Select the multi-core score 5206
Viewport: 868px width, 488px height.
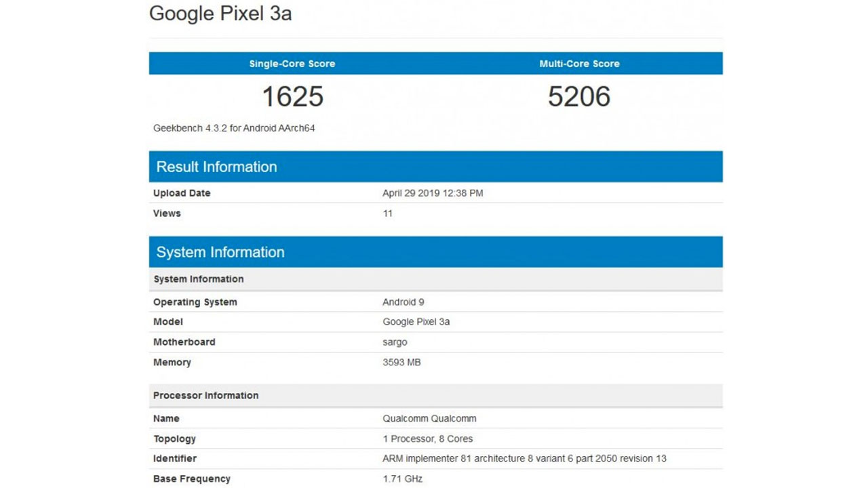pos(579,97)
